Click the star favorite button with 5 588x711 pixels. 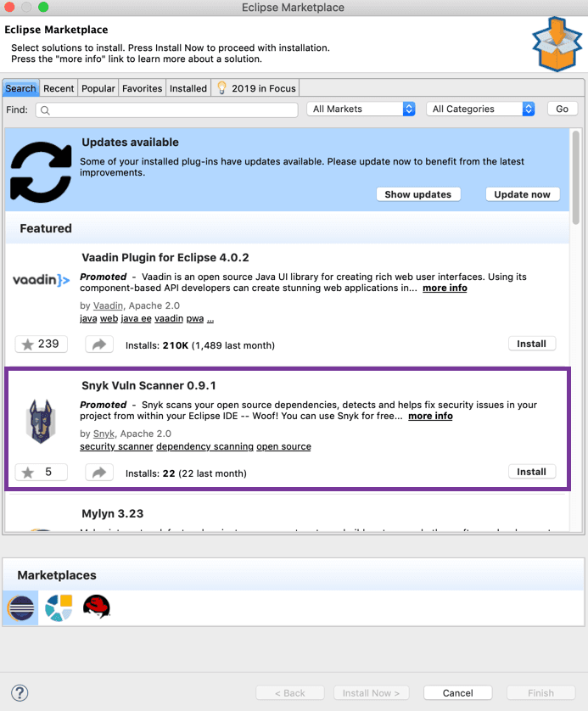(42, 472)
